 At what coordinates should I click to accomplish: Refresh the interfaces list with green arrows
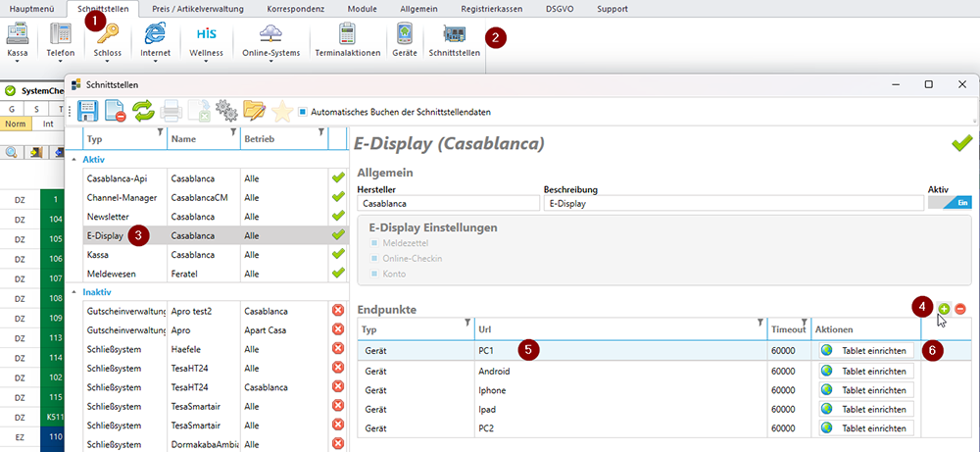[143, 111]
